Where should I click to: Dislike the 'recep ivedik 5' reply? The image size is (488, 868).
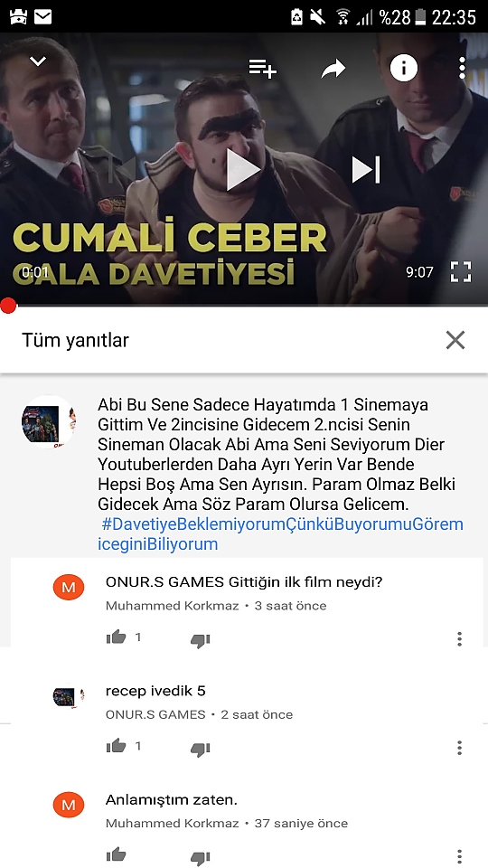point(201,750)
